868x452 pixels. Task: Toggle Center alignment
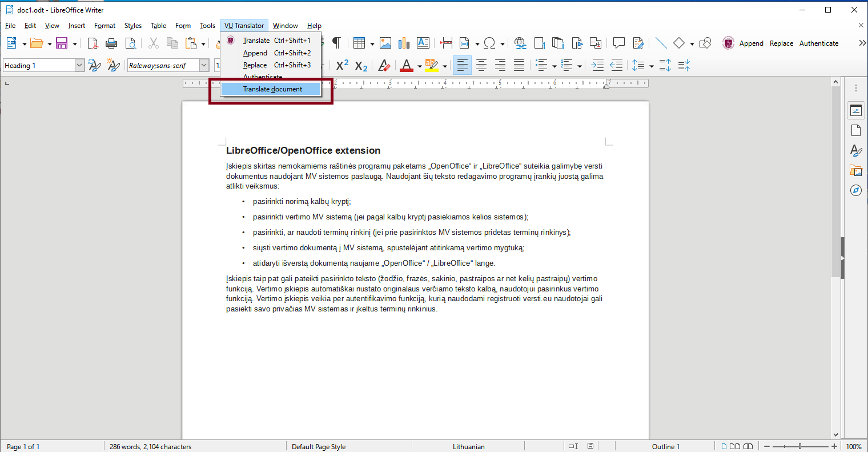pos(481,66)
